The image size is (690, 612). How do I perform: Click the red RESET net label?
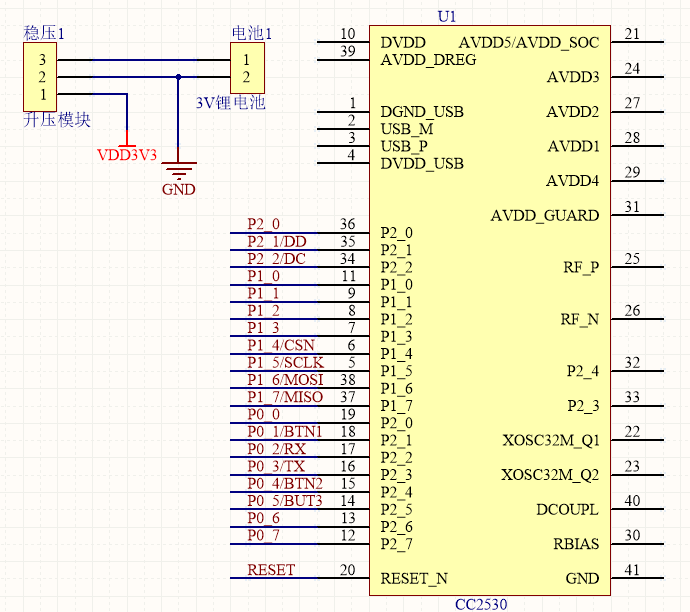tap(271, 570)
